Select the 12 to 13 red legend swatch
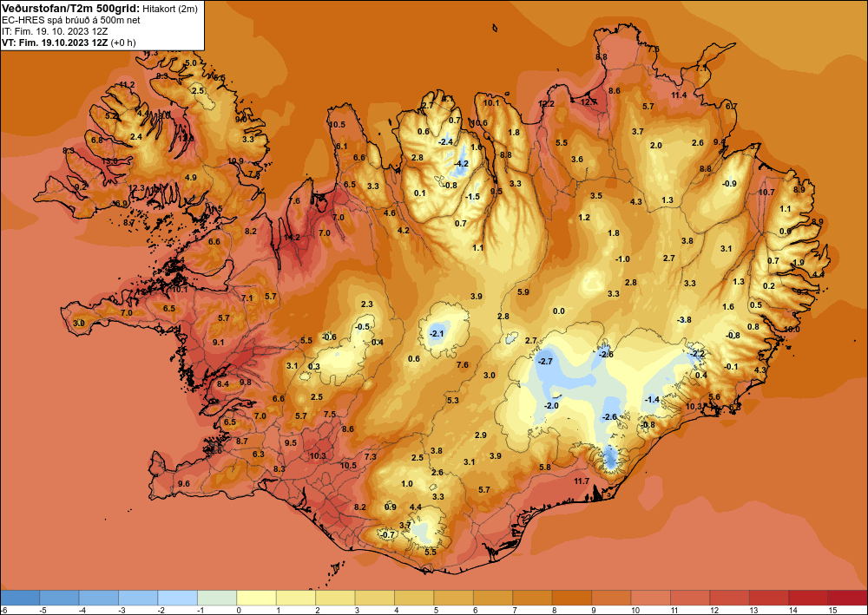 730,598
